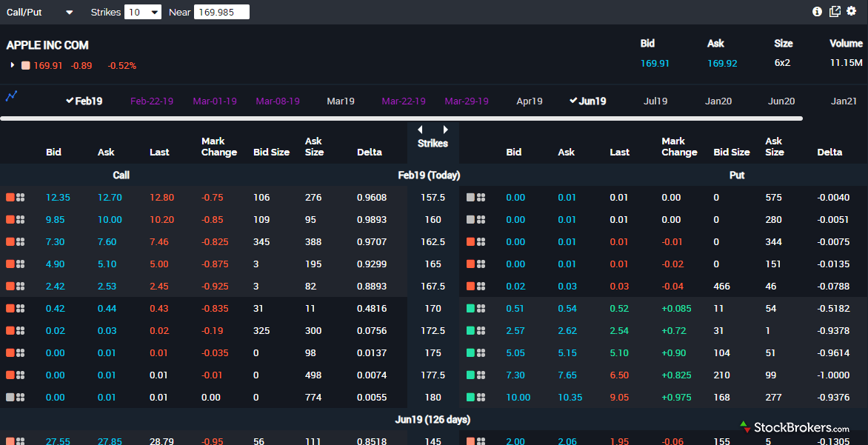Click the stock bid price 169.91

pos(655,63)
